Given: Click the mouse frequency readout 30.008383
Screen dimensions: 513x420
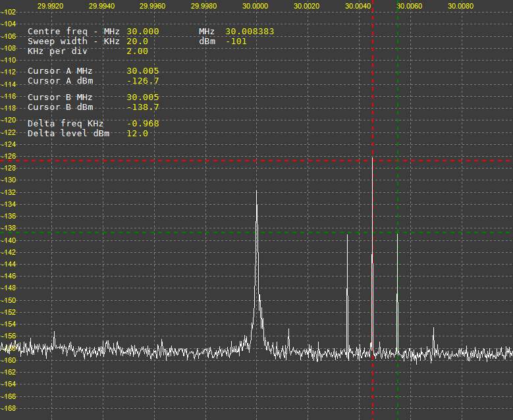Looking at the screenshot, I should coord(250,32).
